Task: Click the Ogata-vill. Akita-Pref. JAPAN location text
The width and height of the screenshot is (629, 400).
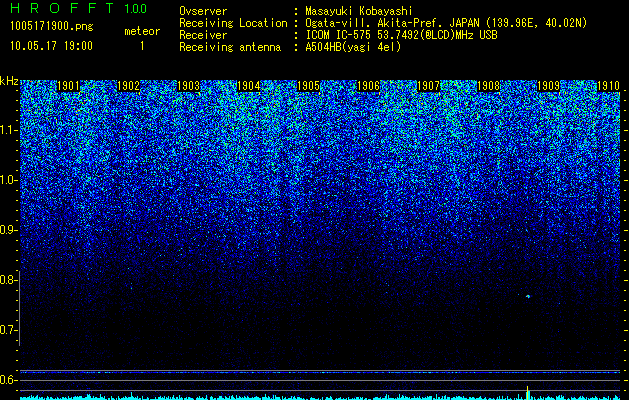Action: point(446,23)
